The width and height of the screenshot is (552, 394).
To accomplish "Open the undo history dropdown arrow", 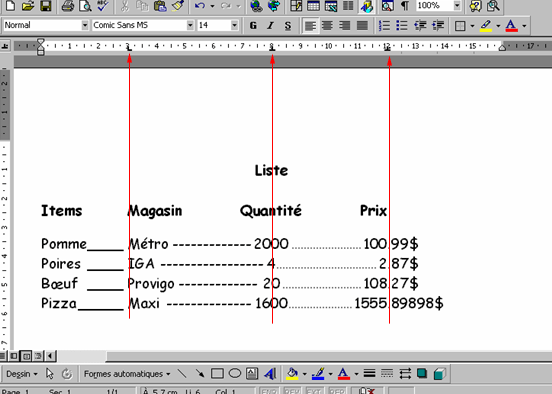I will pyautogui.click(x=212, y=6).
